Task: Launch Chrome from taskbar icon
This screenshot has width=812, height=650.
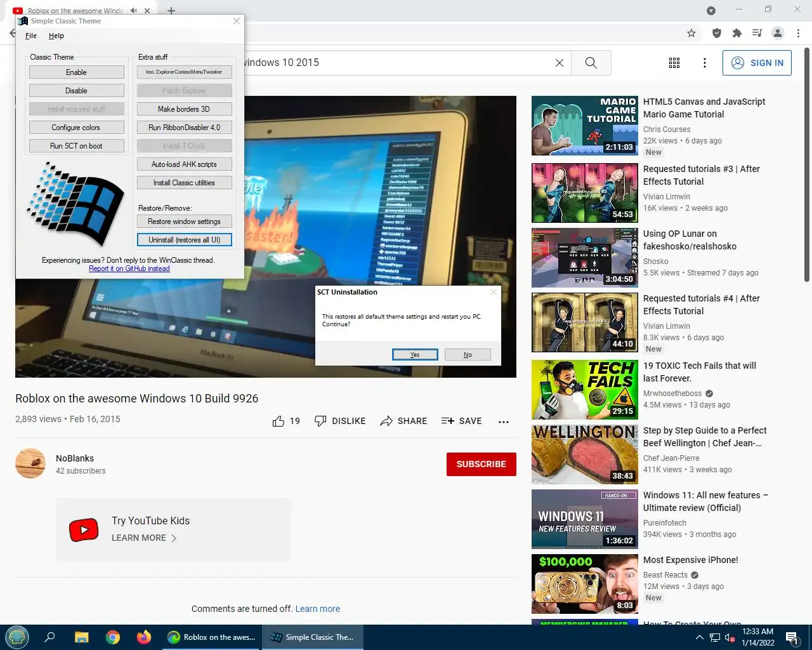Action: click(113, 637)
